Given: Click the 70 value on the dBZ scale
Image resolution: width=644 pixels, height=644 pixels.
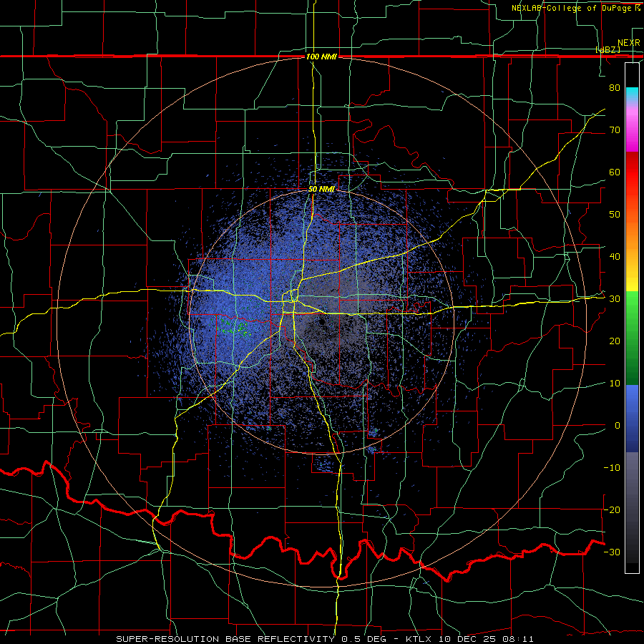Looking at the screenshot, I should (615, 130).
